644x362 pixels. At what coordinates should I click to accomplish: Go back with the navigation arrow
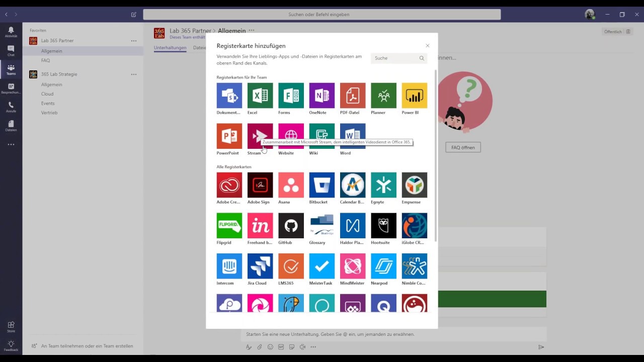[6, 15]
